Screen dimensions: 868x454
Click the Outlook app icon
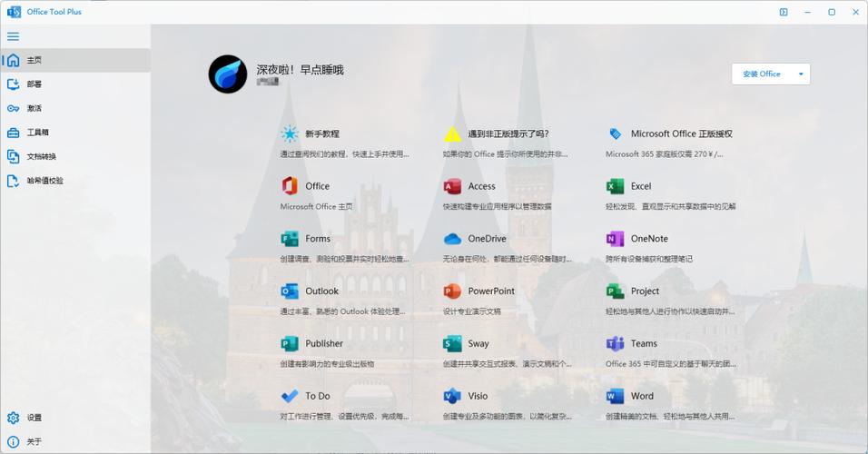coord(289,291)
